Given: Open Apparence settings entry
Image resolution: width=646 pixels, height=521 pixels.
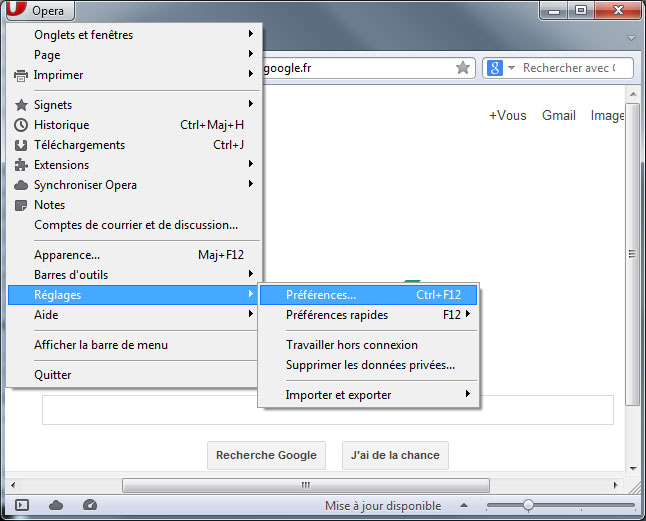Looking at the screenshot, I should [x=135, y=255].
